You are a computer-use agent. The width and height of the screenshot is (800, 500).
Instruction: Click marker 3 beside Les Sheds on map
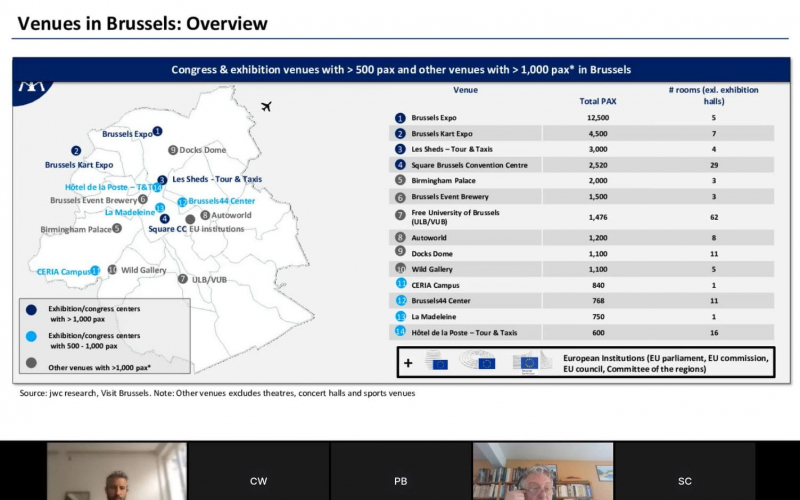[162, 180]
